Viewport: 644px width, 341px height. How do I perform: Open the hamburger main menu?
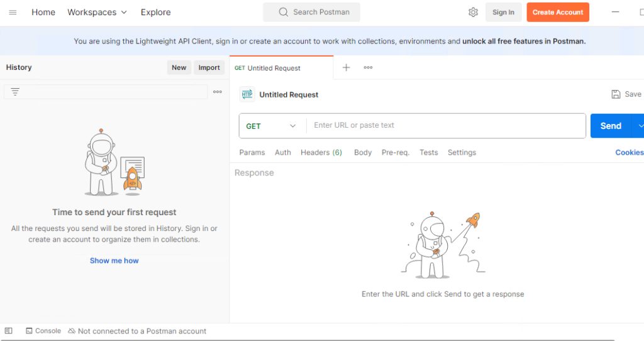click(x=13, y=13)
